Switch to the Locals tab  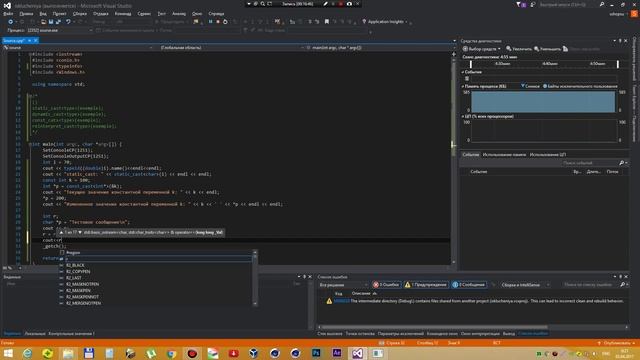pos(35,334)
